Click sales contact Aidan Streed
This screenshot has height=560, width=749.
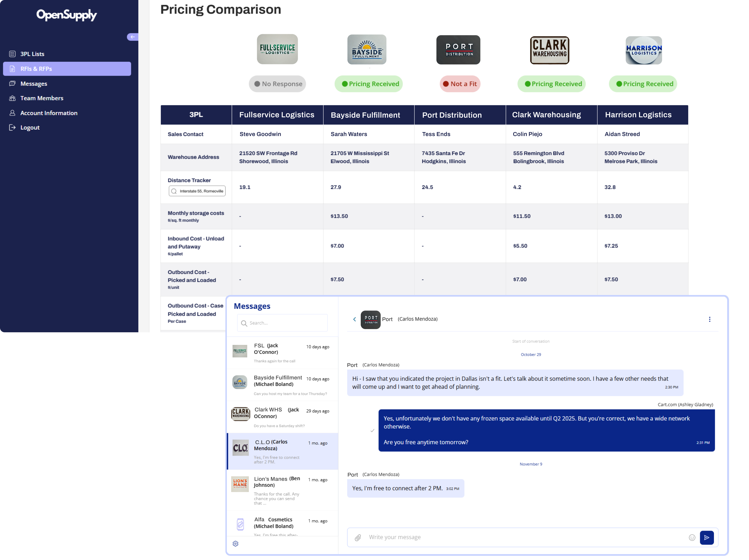pos(622,134)
